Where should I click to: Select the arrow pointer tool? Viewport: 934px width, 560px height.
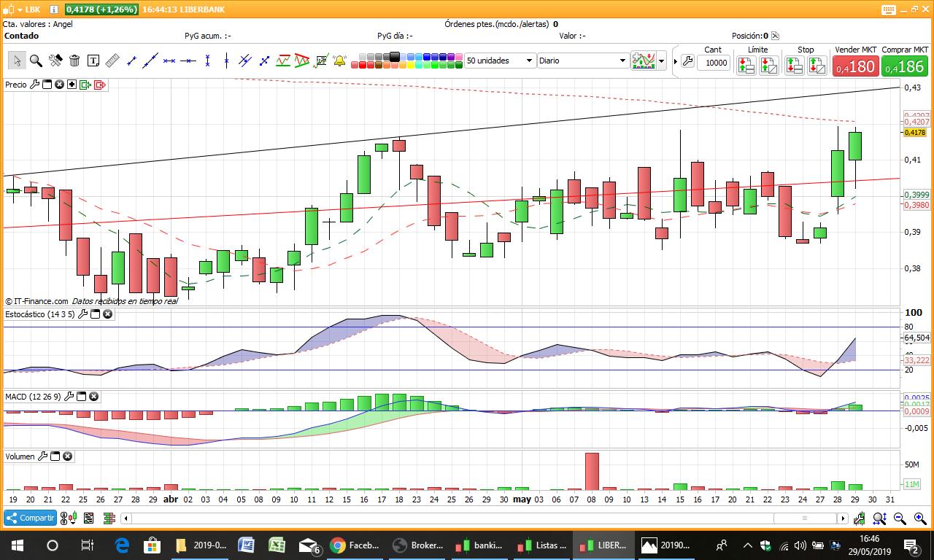click(x=16, y=61)
